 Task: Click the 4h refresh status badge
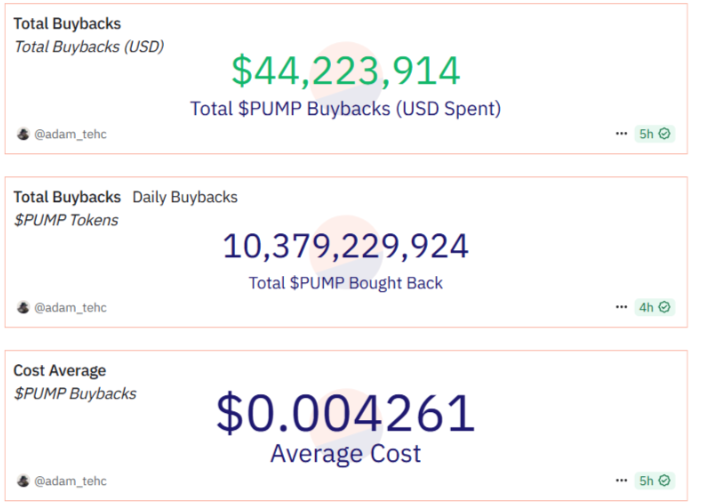point(655,307)
